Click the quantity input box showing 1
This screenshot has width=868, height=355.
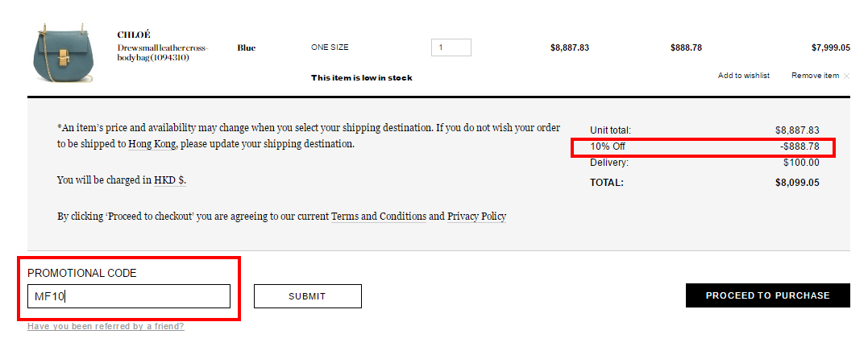click(x=451, y=47)
